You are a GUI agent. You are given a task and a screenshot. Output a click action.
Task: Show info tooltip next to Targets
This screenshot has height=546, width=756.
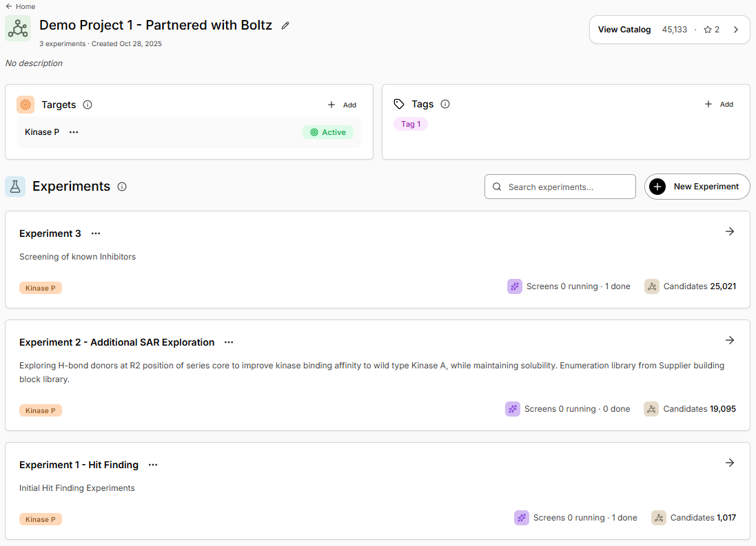(88, 105)
